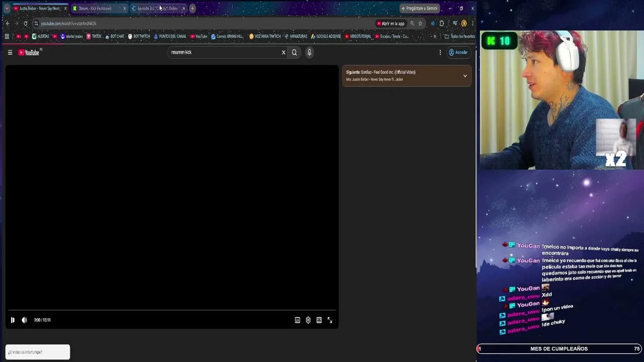
Task: Open the video player settings gear
Action: pos(308,320)
